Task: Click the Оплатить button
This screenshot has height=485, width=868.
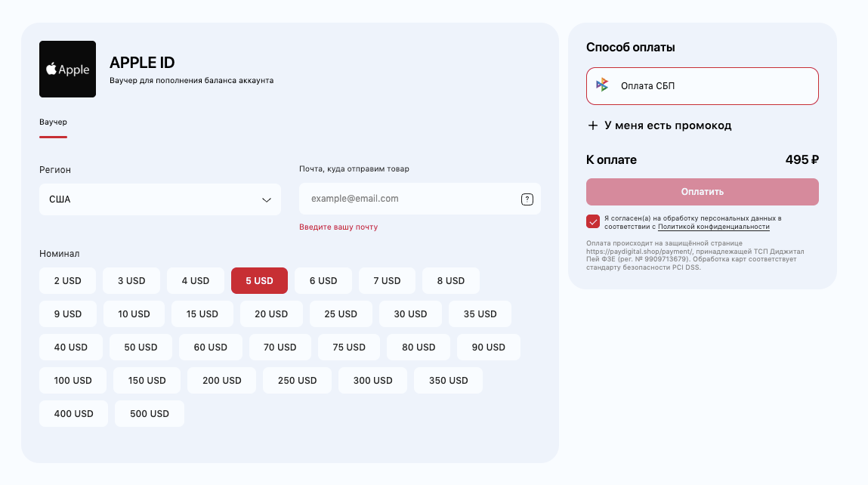Action: point(703,192)
